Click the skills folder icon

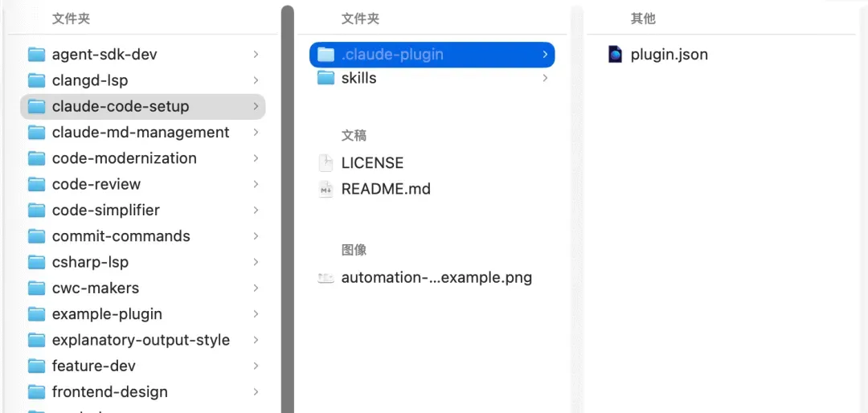[326, 78]
